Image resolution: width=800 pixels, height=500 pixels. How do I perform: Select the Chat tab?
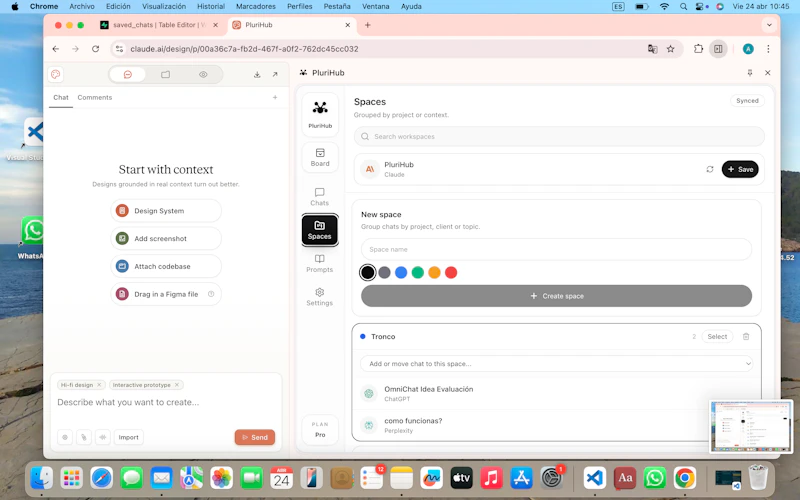pos(61,97)
